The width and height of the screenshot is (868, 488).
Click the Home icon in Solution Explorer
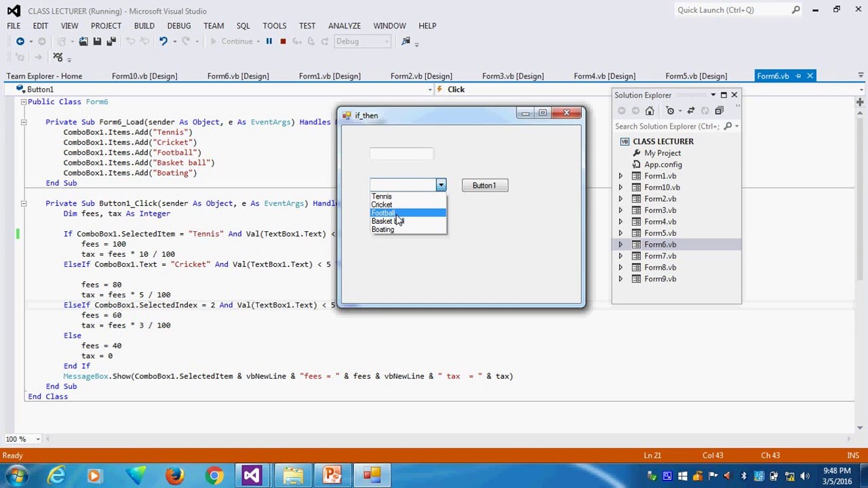click(650, 110)
